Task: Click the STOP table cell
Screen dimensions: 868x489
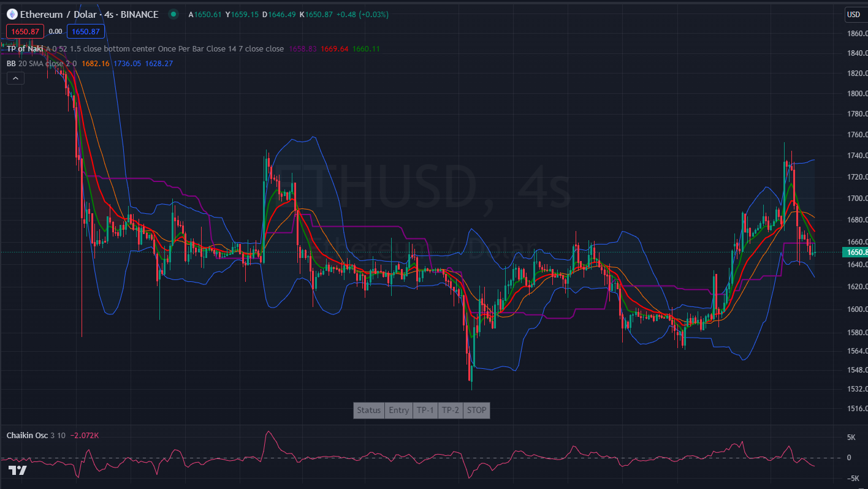Action: point(476,411)
